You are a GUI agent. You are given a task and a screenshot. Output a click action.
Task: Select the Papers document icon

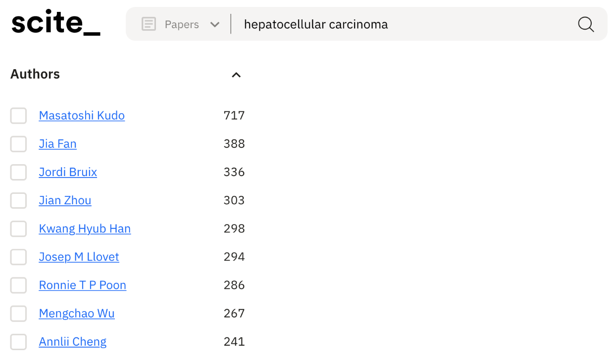149,24
